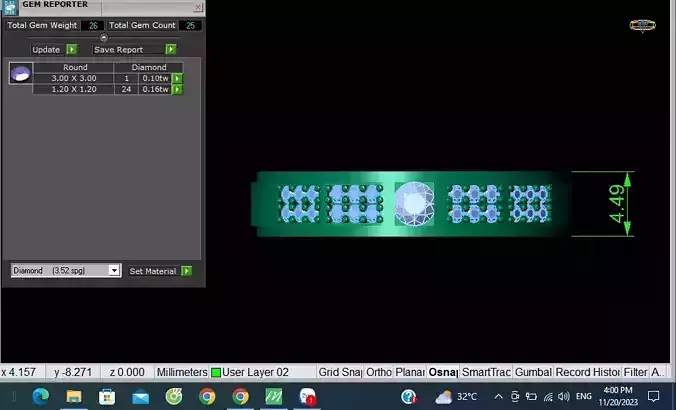Click the Total Gem Count value field
676x410 pixels.
click(x=191, y=25)
